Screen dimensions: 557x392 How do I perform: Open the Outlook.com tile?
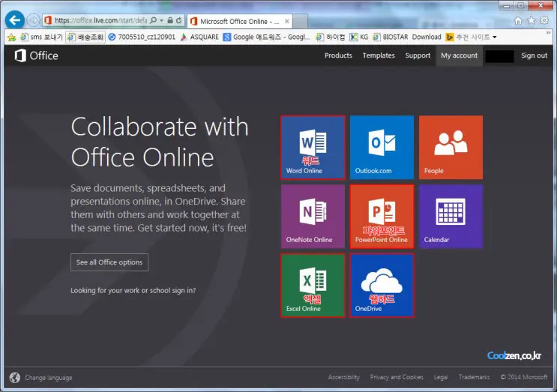tap(382, 147)
